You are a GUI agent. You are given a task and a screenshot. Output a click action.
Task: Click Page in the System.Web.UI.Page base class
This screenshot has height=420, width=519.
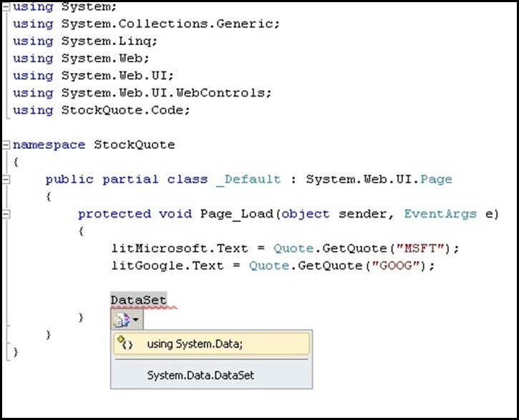click(x=436, y=179)
